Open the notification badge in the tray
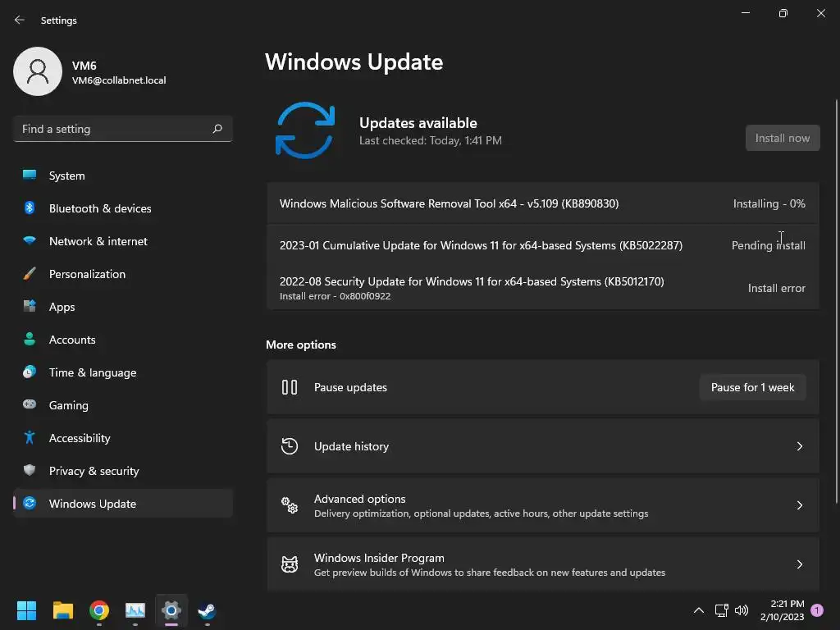840x630 pixels. coord(817,610)
